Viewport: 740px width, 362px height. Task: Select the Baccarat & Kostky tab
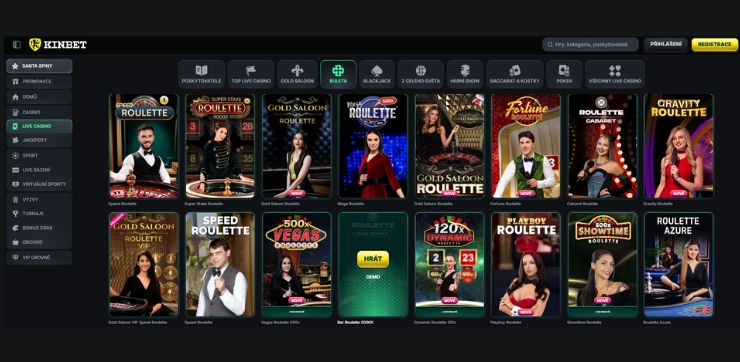pyautogui.click(x=515, y=75)
